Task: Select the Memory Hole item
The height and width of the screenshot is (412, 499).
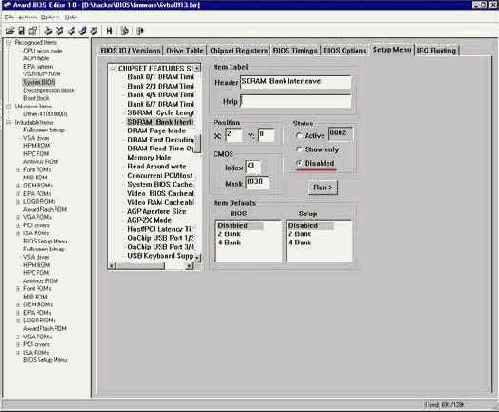Action: 149,157
